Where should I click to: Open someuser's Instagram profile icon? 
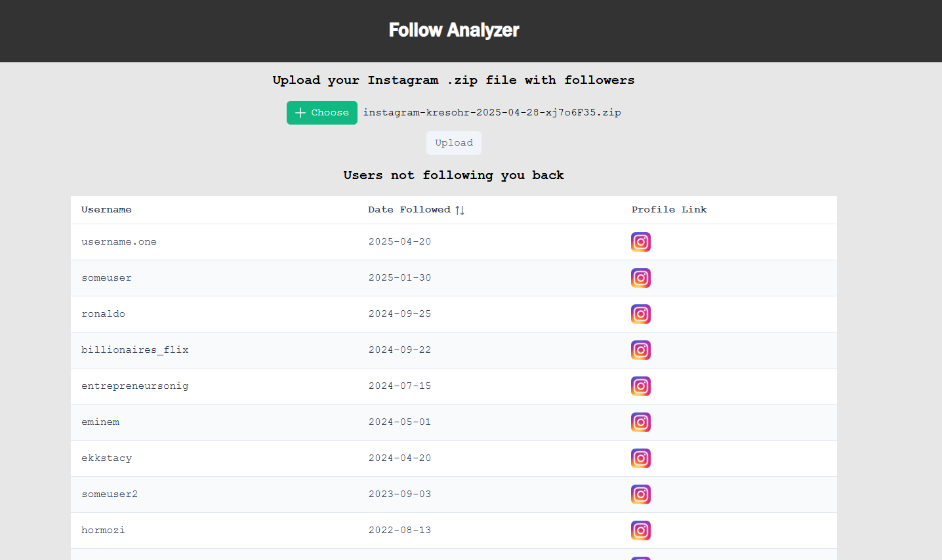641,277
